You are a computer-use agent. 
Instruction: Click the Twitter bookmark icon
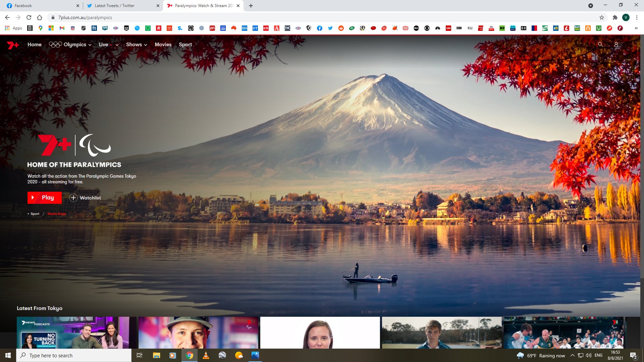pyautogui.click(x=330, y=28)
